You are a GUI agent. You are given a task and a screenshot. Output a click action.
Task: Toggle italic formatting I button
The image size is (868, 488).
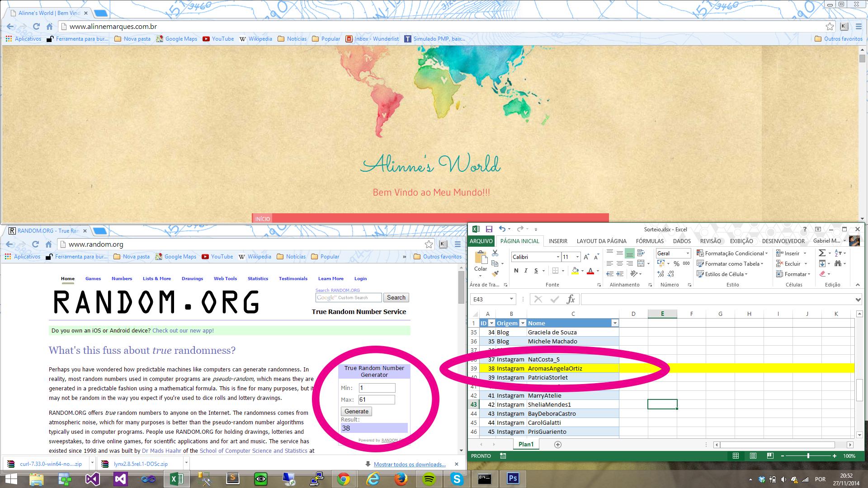click(x=526, y=271)
